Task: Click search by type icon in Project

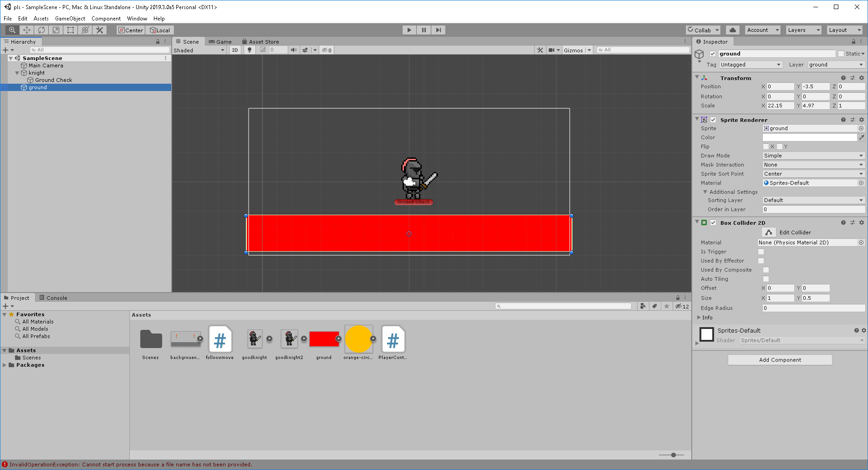Action: point(643,306)
